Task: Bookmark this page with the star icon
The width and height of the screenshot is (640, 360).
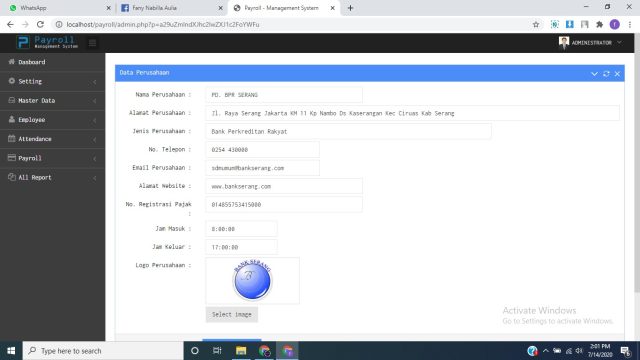Action: 536,24
